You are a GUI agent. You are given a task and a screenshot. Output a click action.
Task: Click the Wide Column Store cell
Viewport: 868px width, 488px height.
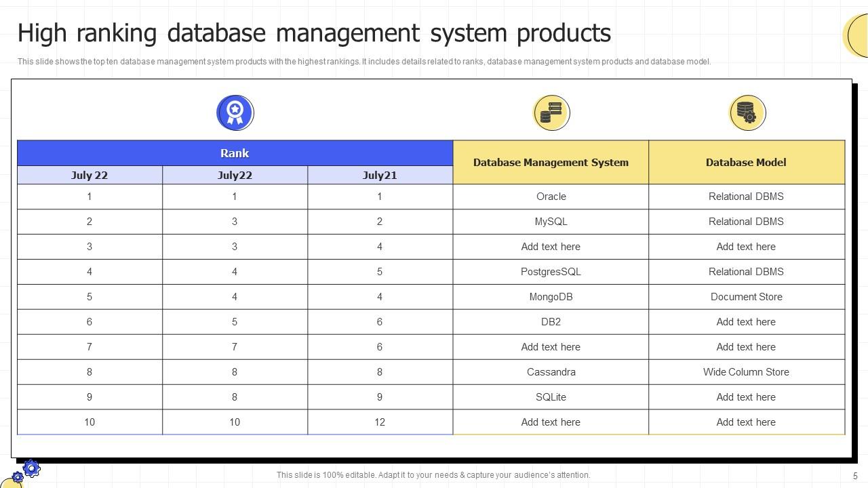tap(746, 372)
